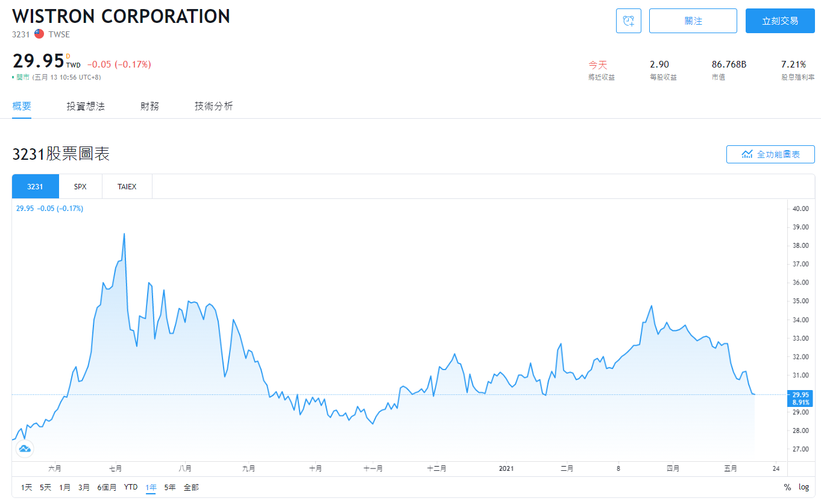Screen dimensions: 821x504
Task: Click the 十一月 label on time axis
Action: click(373, 468)
